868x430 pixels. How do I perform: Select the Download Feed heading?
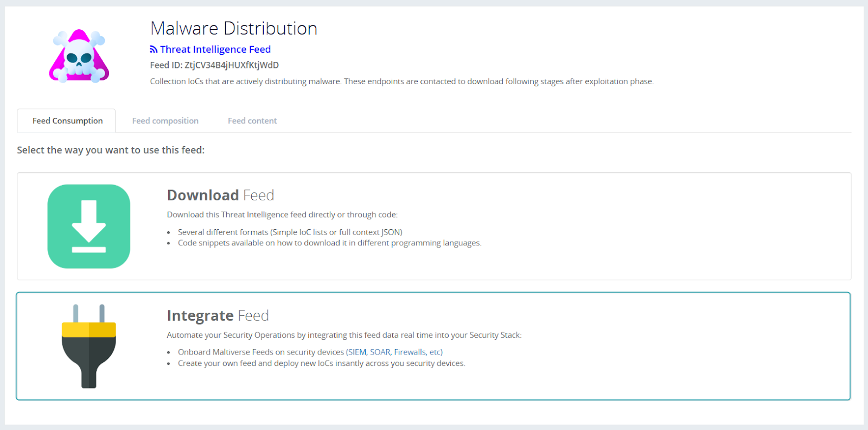tap(220, 195)
